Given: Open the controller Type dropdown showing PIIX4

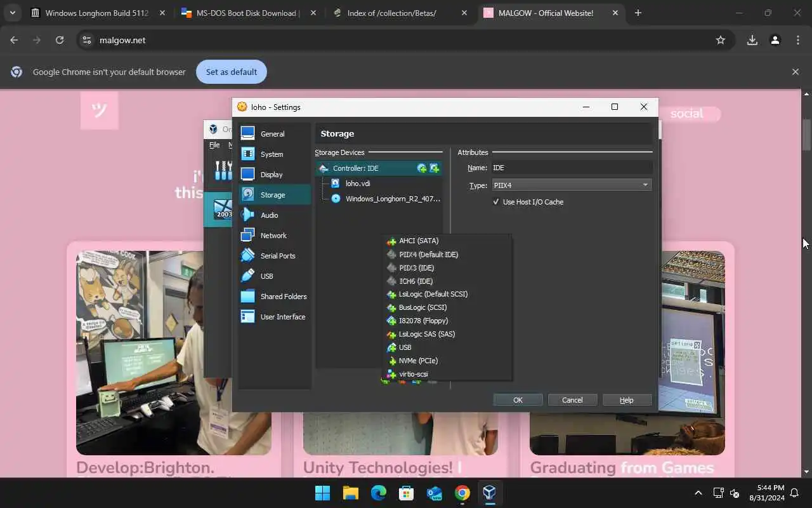Looking at the screenshot, I should click(572, 185).
